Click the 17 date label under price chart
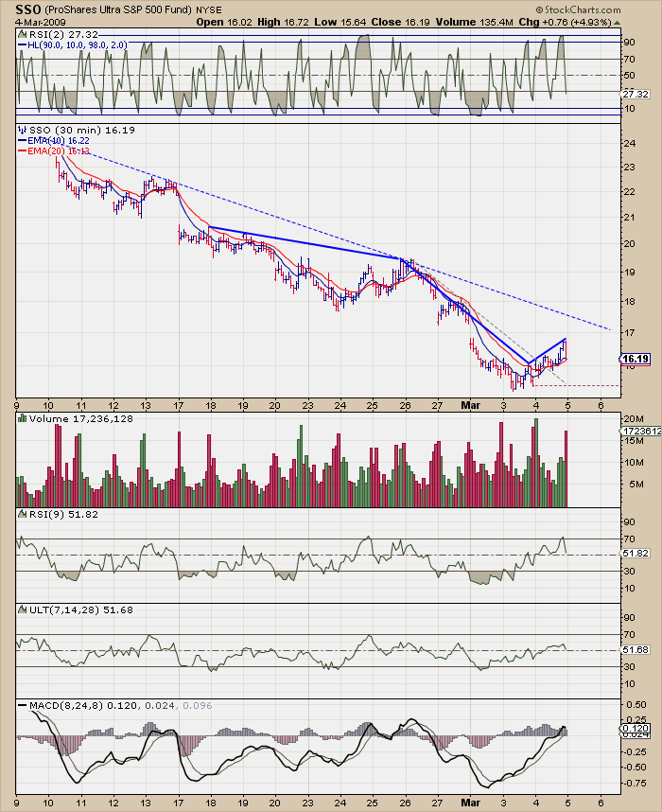The width and height of the screenshot is (662, 812). (x=178, y=405)
